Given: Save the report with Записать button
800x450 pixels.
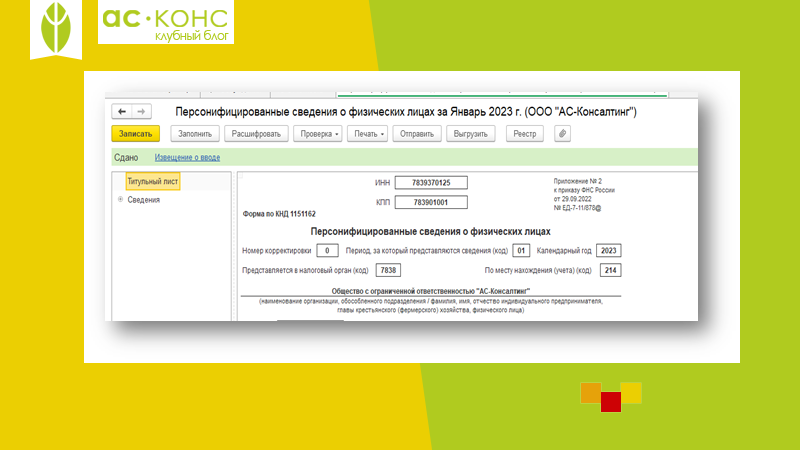Looking at the screenshot, I should coord(136,134).
